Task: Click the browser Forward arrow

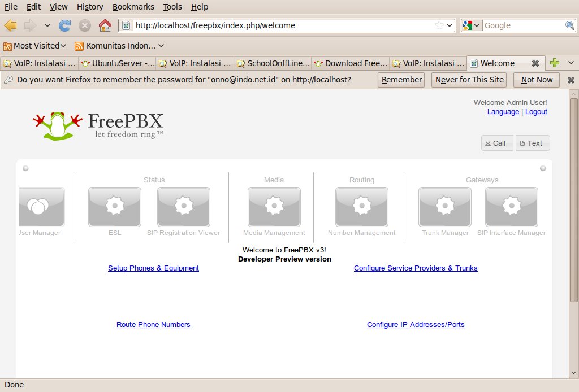Action: pyautogui.click(x=31, y=25)
